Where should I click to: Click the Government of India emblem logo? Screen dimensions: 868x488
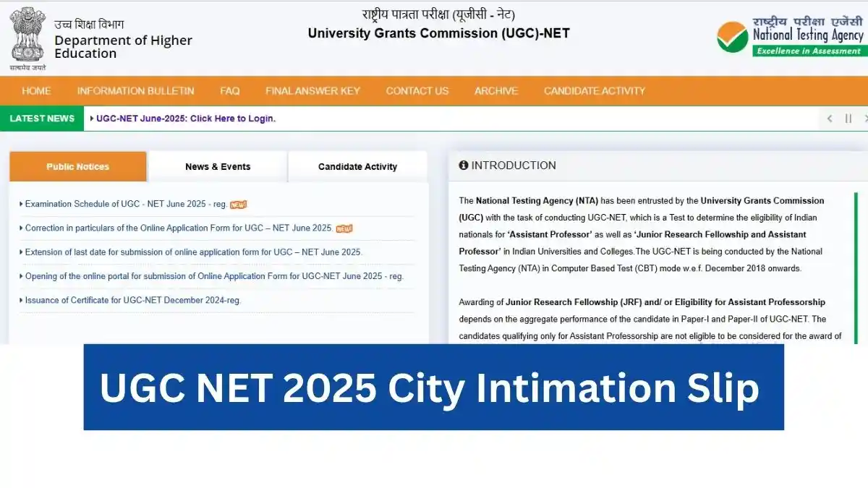point(27,36)
